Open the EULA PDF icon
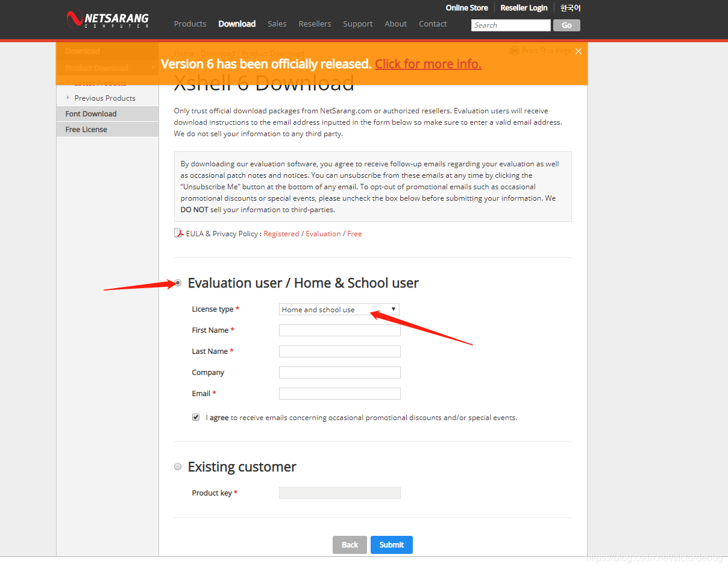The image size is (728, 569). (x=179, y=233)
